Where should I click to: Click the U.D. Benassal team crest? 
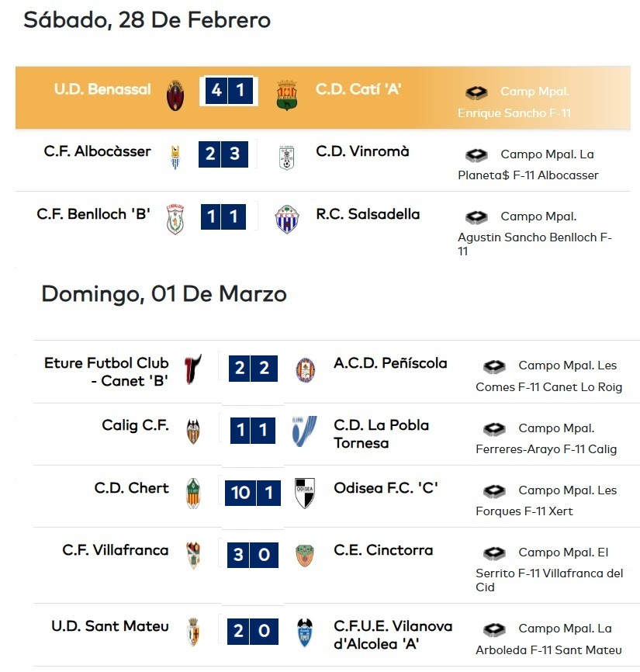[175, 95]
